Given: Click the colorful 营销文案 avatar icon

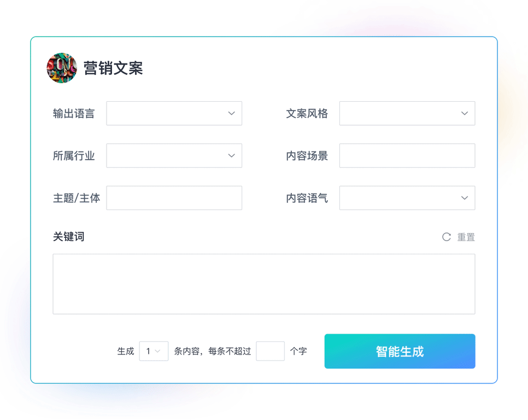Looking at the screenshot, I should 62,68.
